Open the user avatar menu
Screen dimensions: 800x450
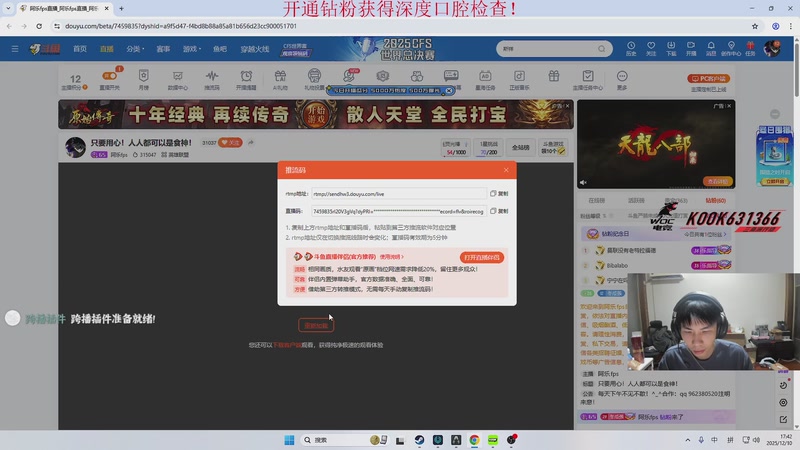(772, 48)
